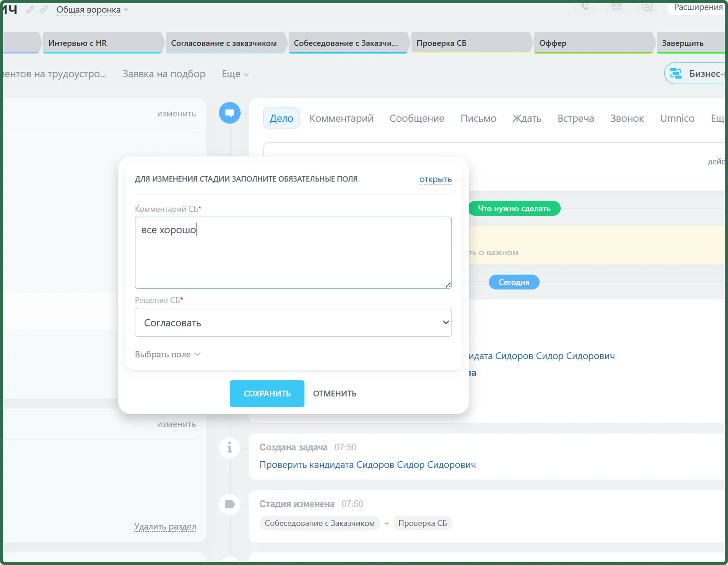Click the Бизнес-процессы icon button
Image resolution: width=728 pixels, height=565 pixels.
(x=676, y=73)
